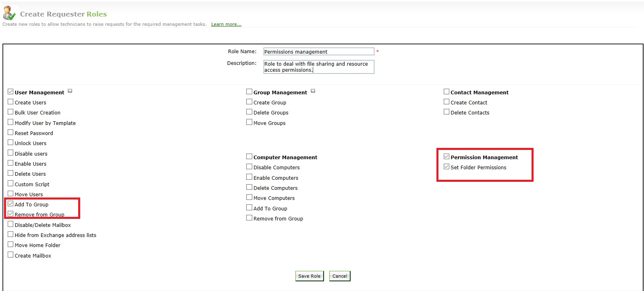Screen dimensions: 644x291
Task: Check Add To Group under Computer Management
Action: pyautogui.click(x=249, y=208)
